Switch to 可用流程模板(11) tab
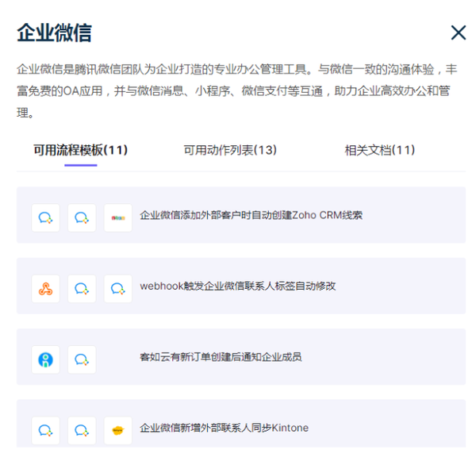 point(81,150)
